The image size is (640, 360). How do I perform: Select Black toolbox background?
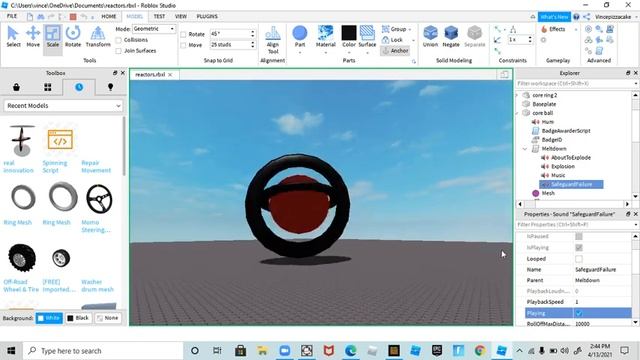78,318
